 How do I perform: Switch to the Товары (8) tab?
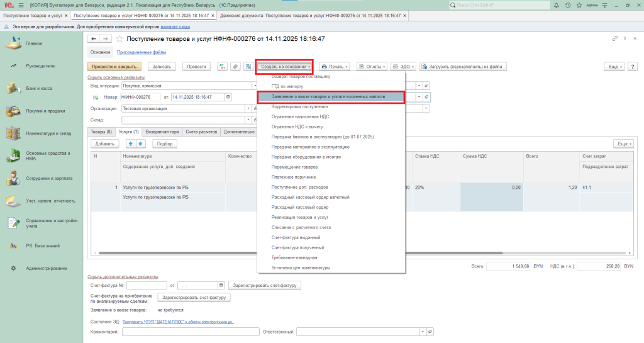pos(101,132)
